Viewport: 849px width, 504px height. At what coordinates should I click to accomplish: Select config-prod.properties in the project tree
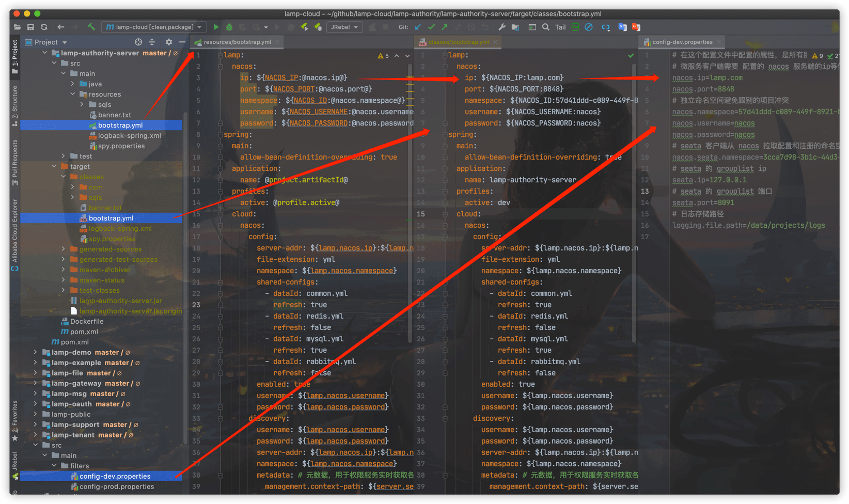click(x=117, y=486)
